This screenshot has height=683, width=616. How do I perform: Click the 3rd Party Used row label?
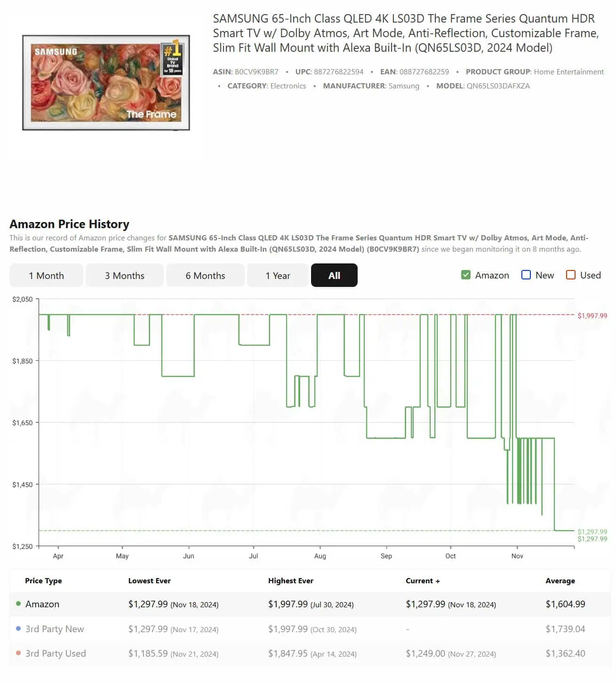point(56,654)
